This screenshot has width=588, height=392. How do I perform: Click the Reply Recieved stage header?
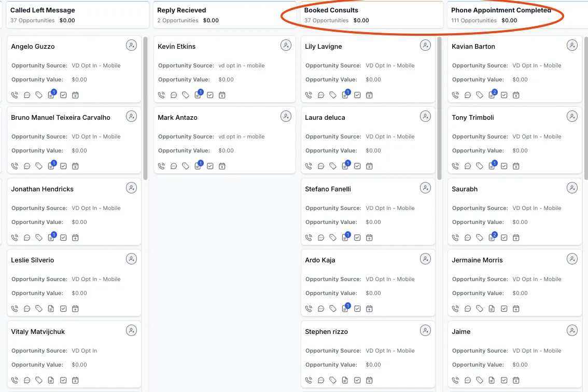point(181,10)
